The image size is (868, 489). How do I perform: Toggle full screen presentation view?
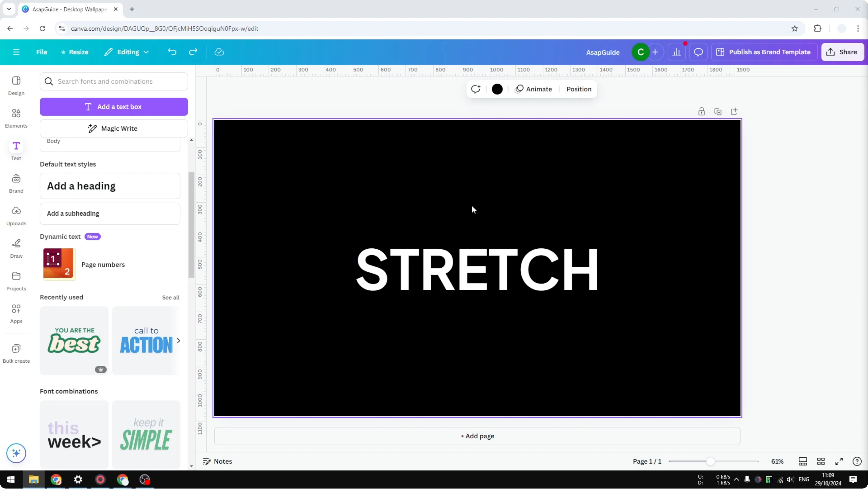(839, 461)
